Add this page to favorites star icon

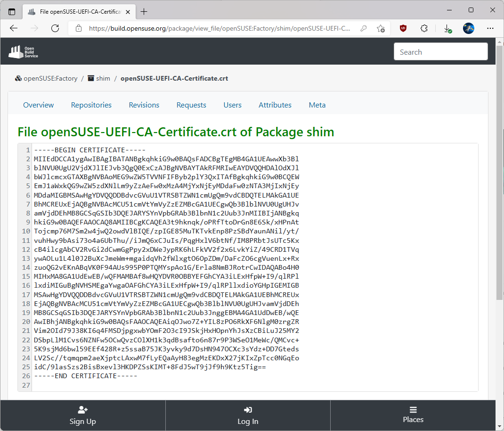381,28
